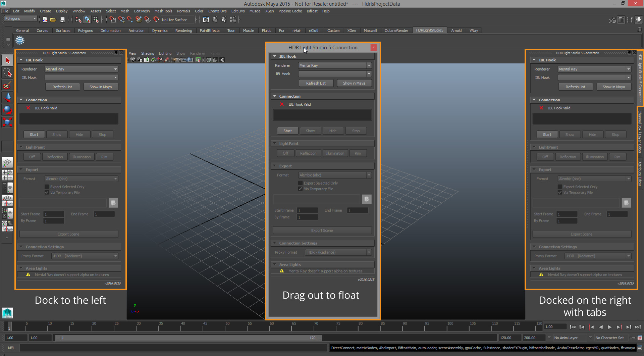This screenshot has width=644, height=356.
Task: Click the playback end time 120.00 field
Action: point(509,338)
